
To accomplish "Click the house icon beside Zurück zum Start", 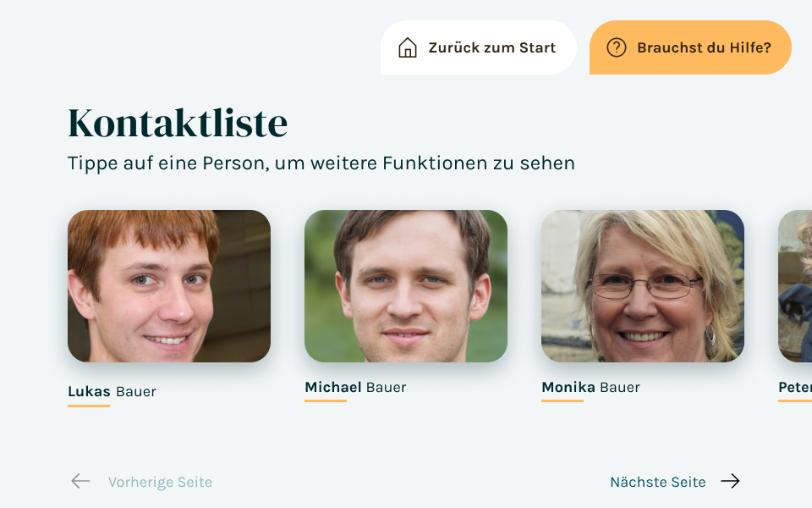I will [x=408, y=47].
